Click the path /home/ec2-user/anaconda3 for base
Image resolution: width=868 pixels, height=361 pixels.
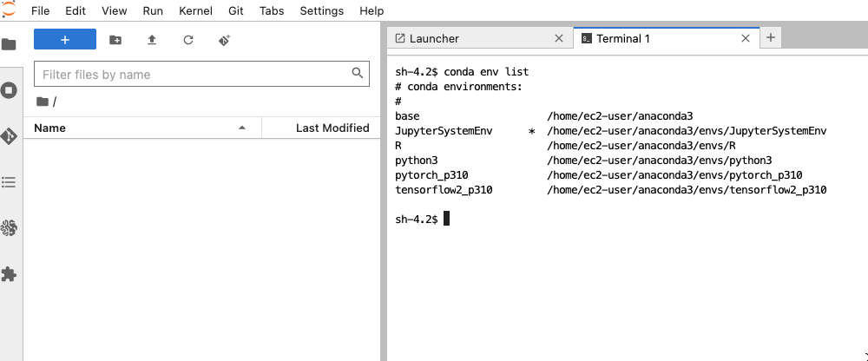[620, 116]
